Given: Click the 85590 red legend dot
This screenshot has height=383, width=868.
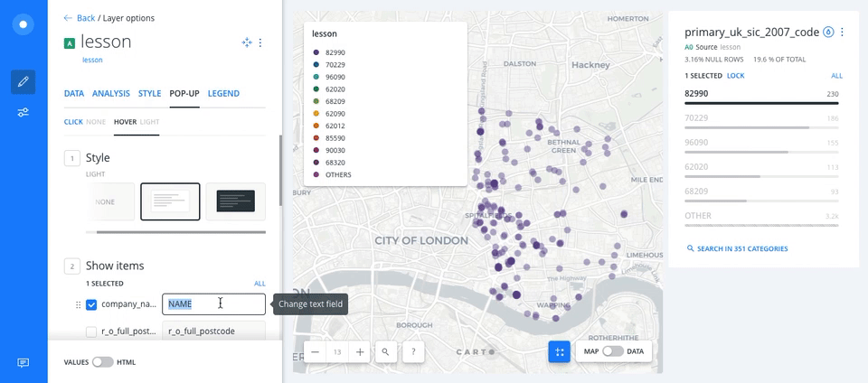Looking at the screenshot, I should (316, 138).
